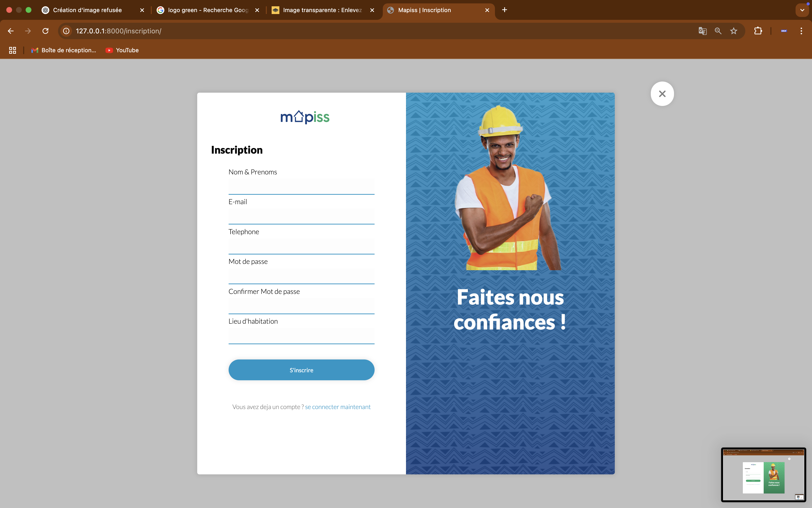Image resolution: width=812 pixels, height=508 pixels.
Task: Close the 'Création d'image refusée' tab
Action: 142,10
